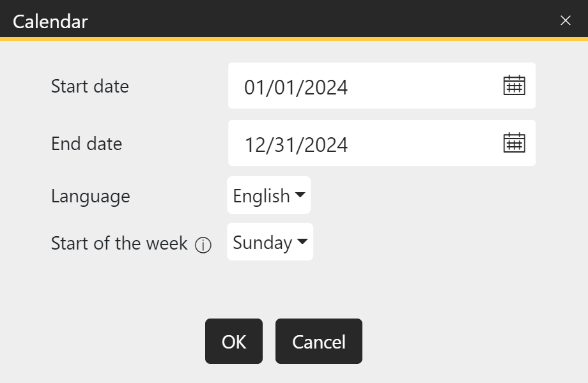Open the Language dropdown showing English
This screenshot has height=383, width=588.
[268, 195]
